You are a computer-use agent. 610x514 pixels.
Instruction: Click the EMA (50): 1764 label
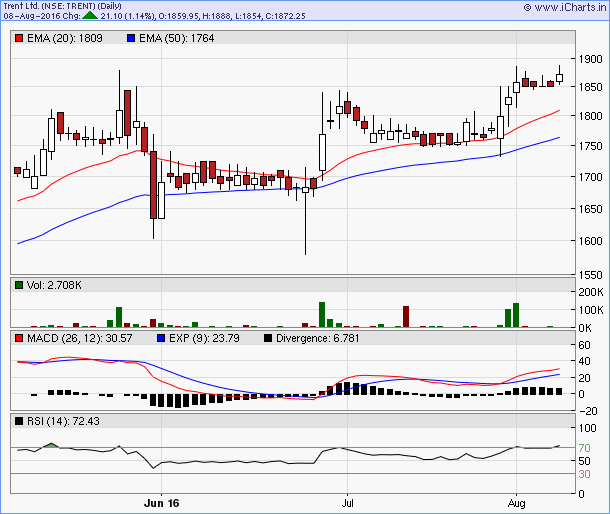(x=177, y=38)
